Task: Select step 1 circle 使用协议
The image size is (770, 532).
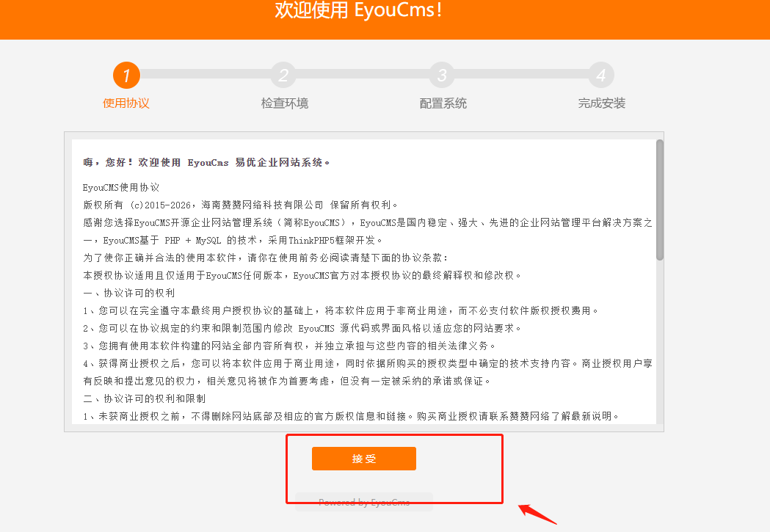Action: [126, 75]
